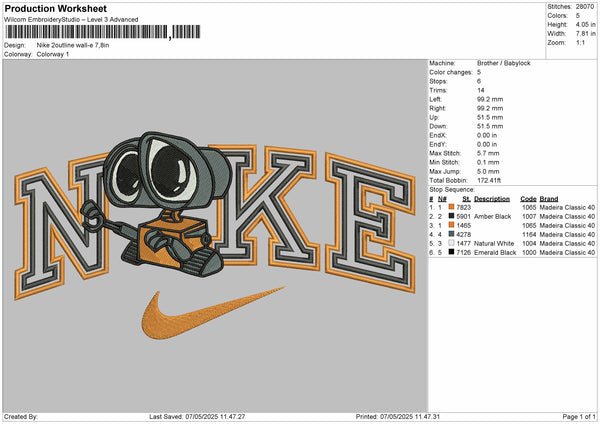Click the Height value 4.05 in
Image resolution: width=600 pixels, height=424 pixels.
(x=585, y=24)
